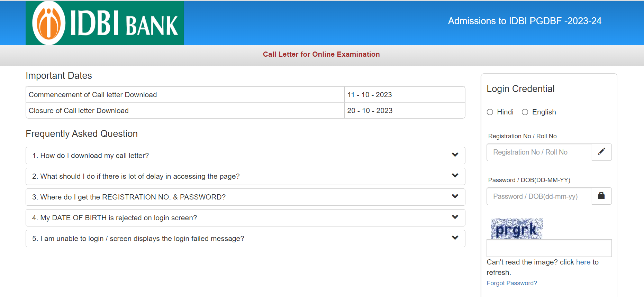Expand the chevron for 'delay in accessing the page' question
This screenshot has width=644, height=297.
(455, 176)
